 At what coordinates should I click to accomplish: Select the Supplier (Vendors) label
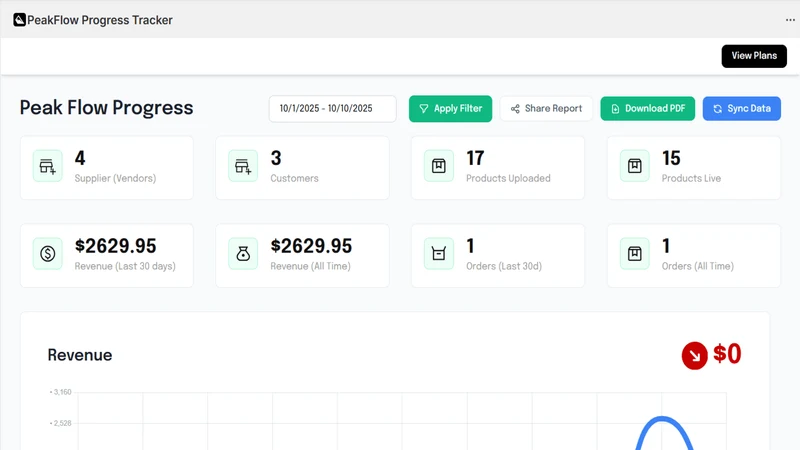pyautogui.click(x=115, y=178)
